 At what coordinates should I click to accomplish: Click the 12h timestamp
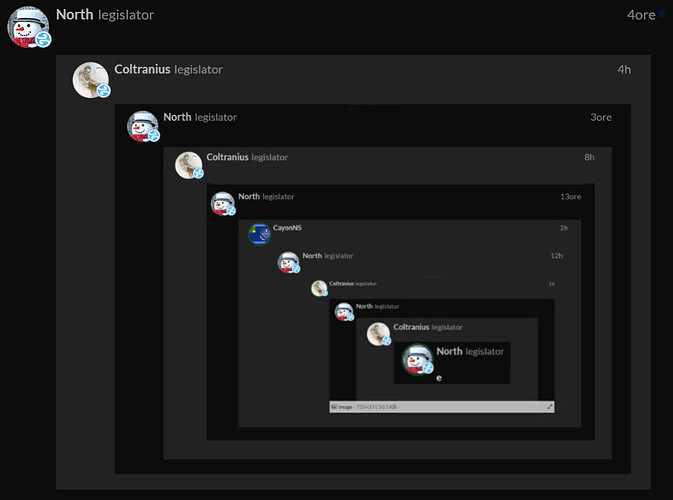[557, 256]
